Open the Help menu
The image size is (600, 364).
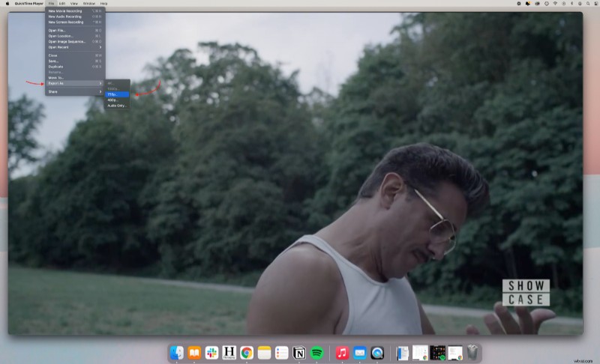103,4
